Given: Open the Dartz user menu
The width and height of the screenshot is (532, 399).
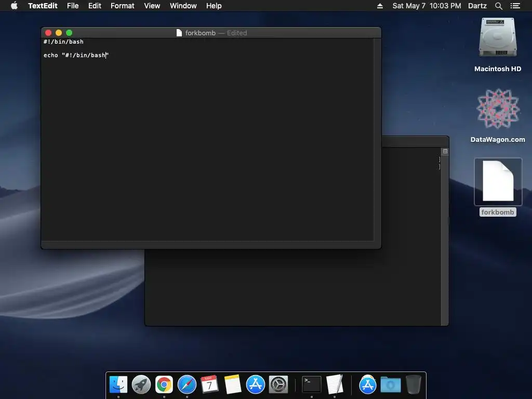Looking at the screenshot, I should (477, 6).
